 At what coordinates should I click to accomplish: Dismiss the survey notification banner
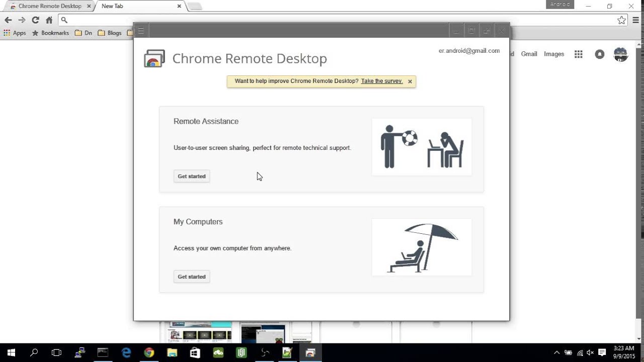(x=410, y=81)
